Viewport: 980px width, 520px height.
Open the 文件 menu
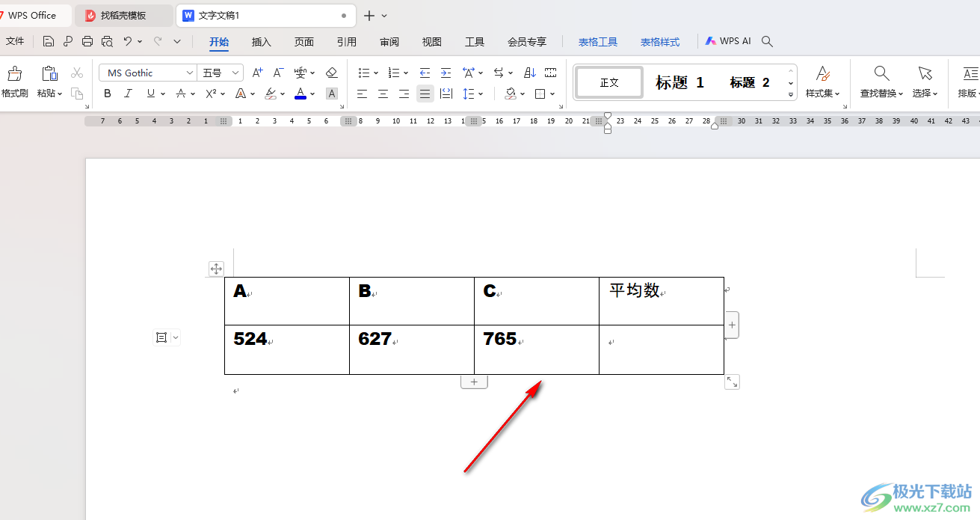coord(15,42)
